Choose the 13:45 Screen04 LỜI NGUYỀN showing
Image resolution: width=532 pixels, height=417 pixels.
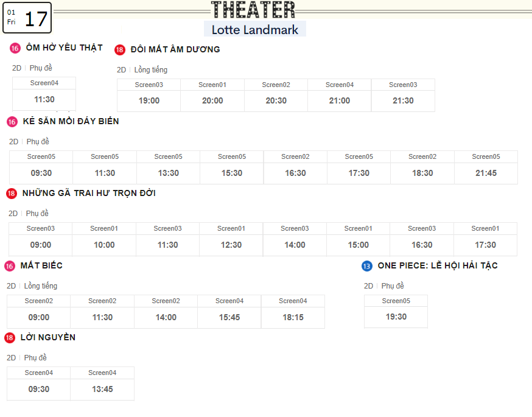pos(102,384)
